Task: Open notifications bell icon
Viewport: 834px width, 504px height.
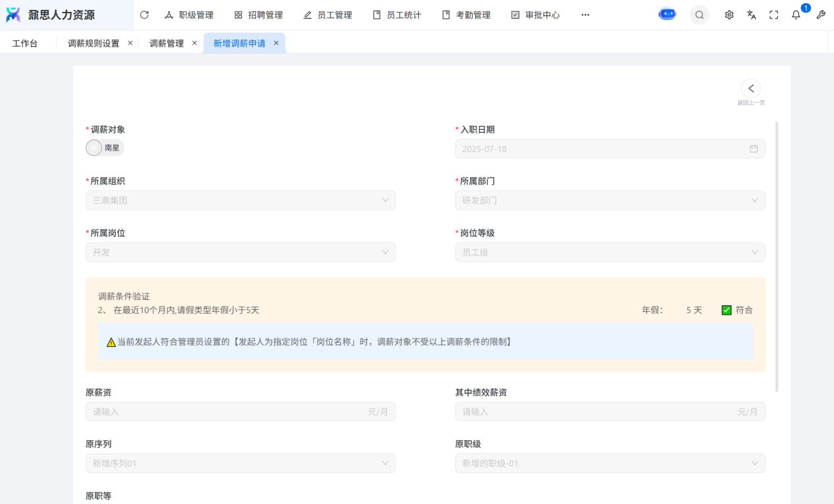Action: [796, 14]
